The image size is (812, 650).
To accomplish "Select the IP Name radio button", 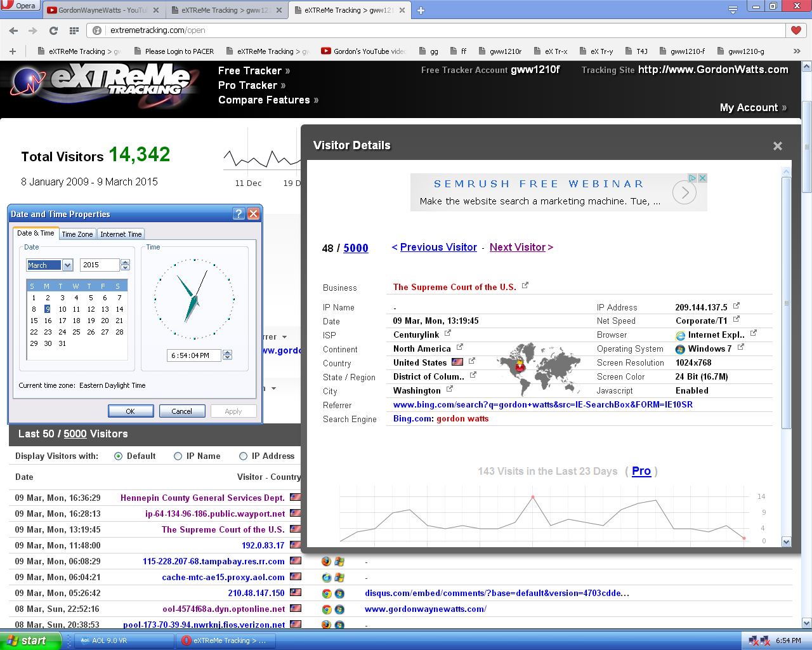I will [x=178, y=456].
